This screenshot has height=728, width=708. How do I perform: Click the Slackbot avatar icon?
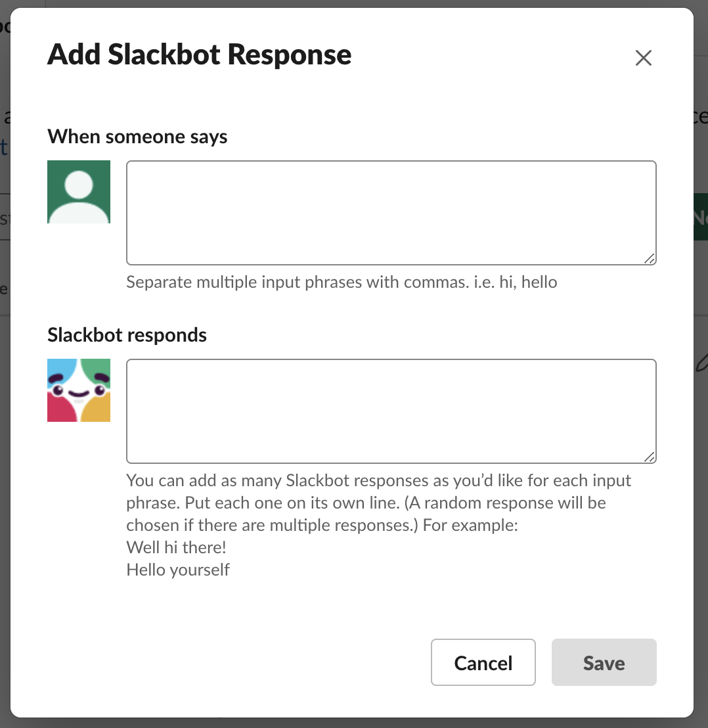pyautogui.click(x=79, y=390)
